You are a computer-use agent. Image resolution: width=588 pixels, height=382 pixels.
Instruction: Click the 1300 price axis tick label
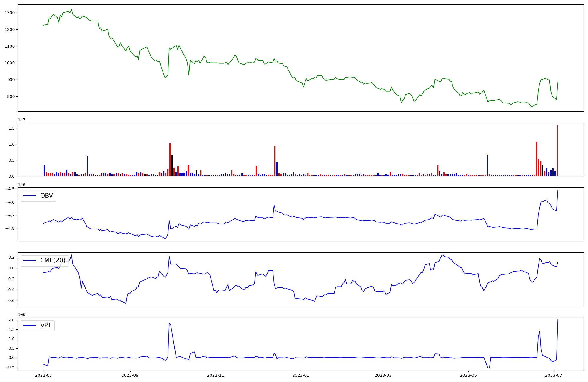coord(10,13)
